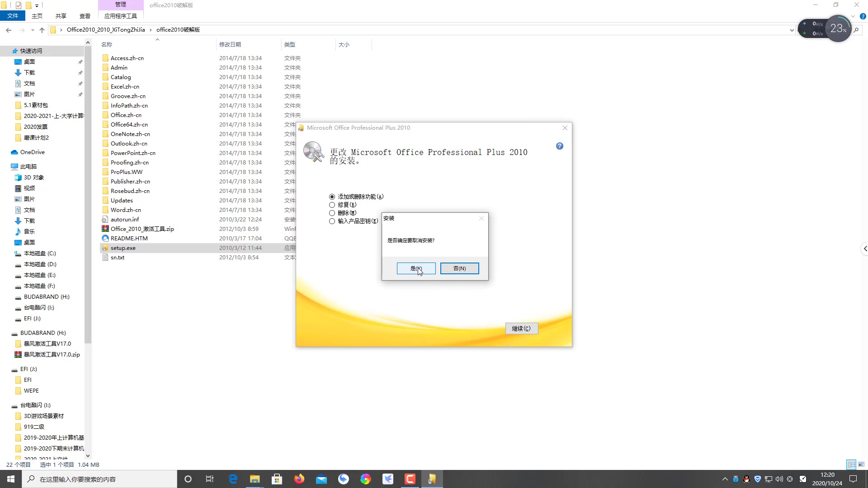Screen dimensions: 868x488
Task: Open Microsoft Edge from taskbar
Action: tap(233, 479)
